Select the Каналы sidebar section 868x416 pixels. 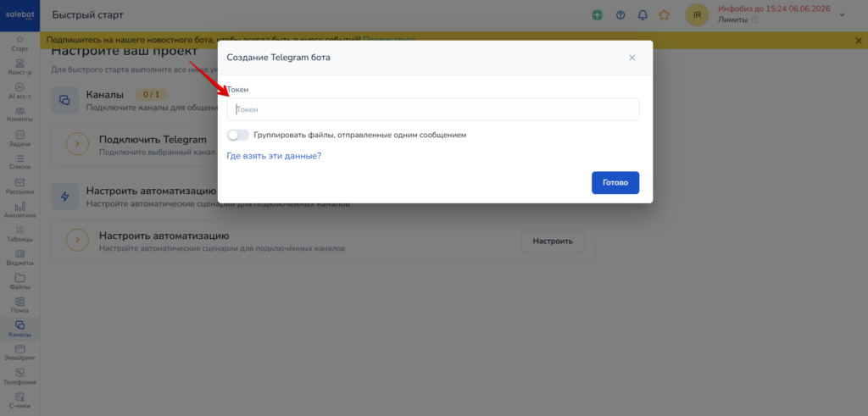click(x=20, y=329)
